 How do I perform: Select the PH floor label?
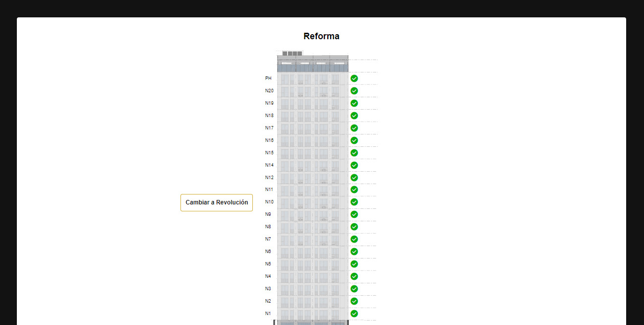tap(268, 78)
